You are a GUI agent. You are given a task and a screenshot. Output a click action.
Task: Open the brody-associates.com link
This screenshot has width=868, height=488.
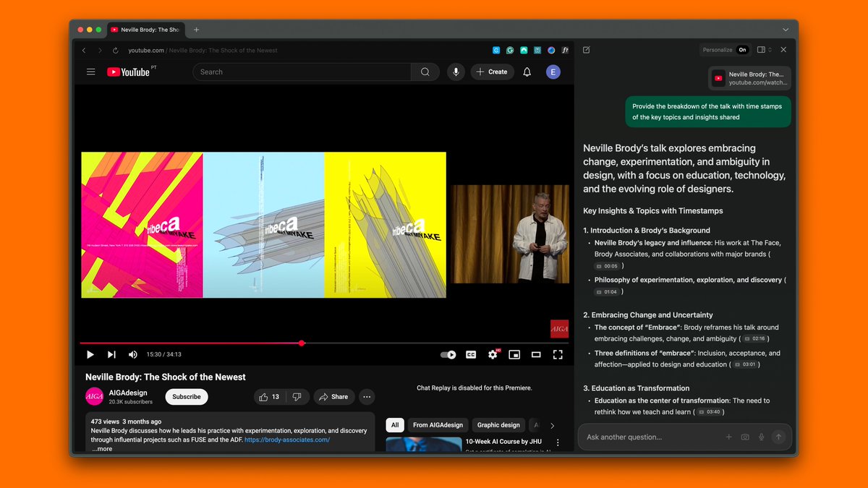pos(287,440)
